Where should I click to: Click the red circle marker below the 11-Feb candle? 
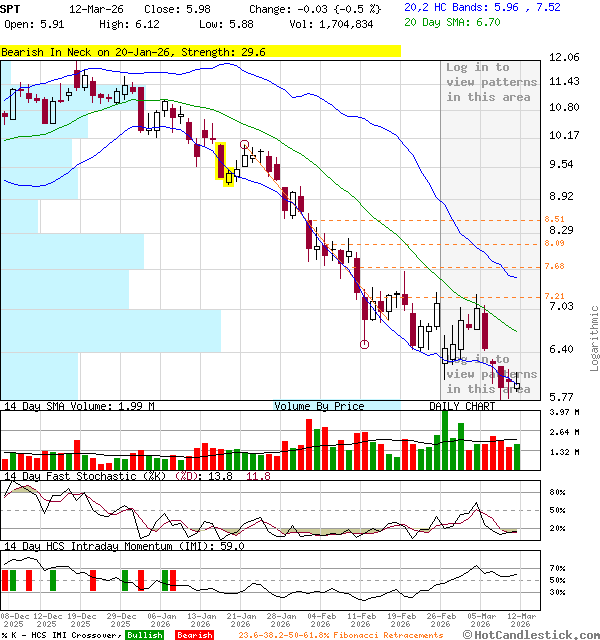(364, 344)
